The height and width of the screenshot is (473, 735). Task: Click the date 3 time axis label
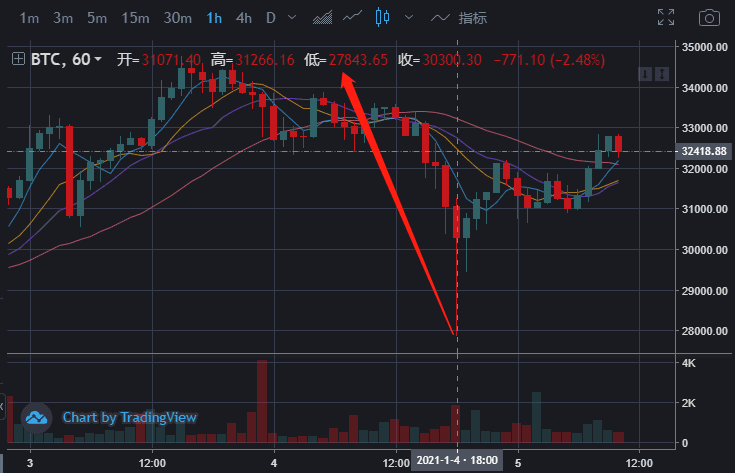click(30, 463)
